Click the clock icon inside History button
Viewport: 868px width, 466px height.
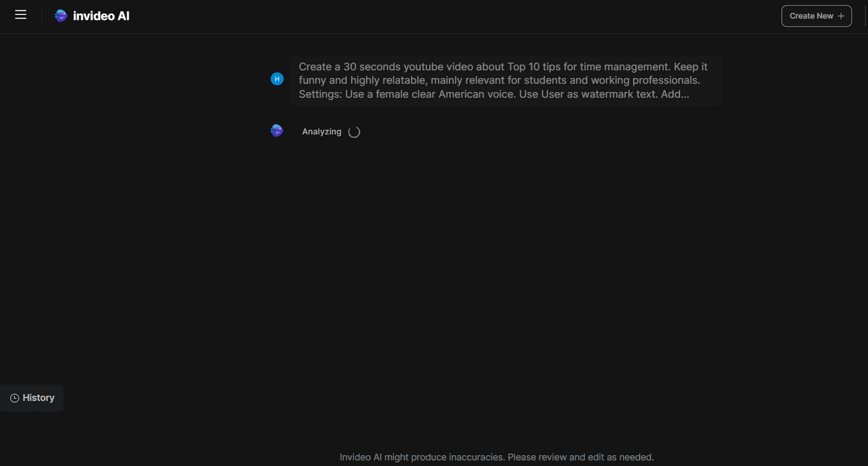[14, 397]
